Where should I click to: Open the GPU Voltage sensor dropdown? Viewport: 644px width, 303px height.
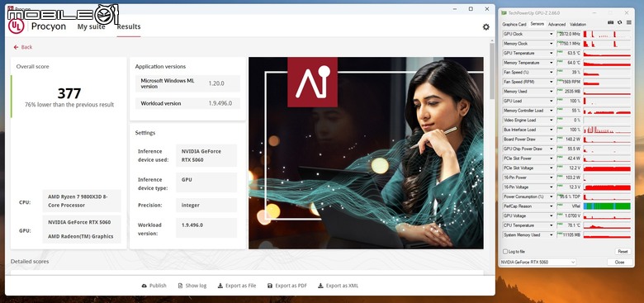pos(552,216)
